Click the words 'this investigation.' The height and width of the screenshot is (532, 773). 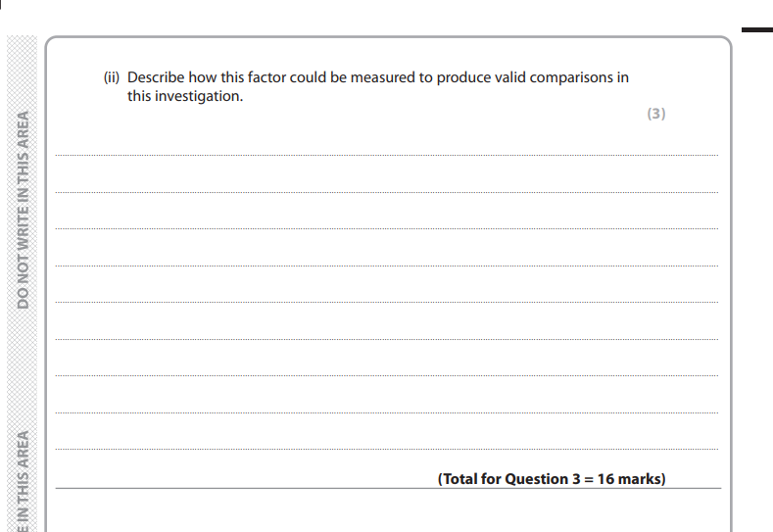click(x=185, y=96)
